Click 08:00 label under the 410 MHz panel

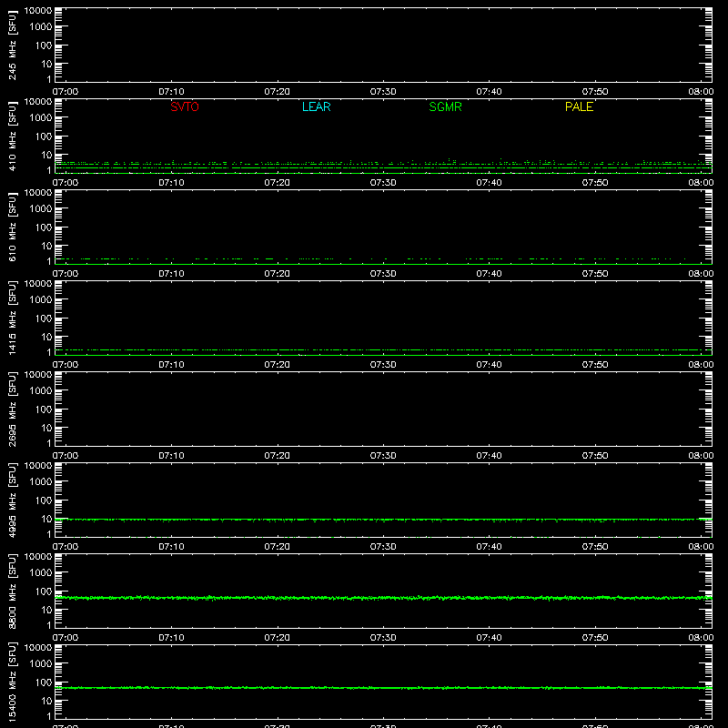tap(701, 183)
